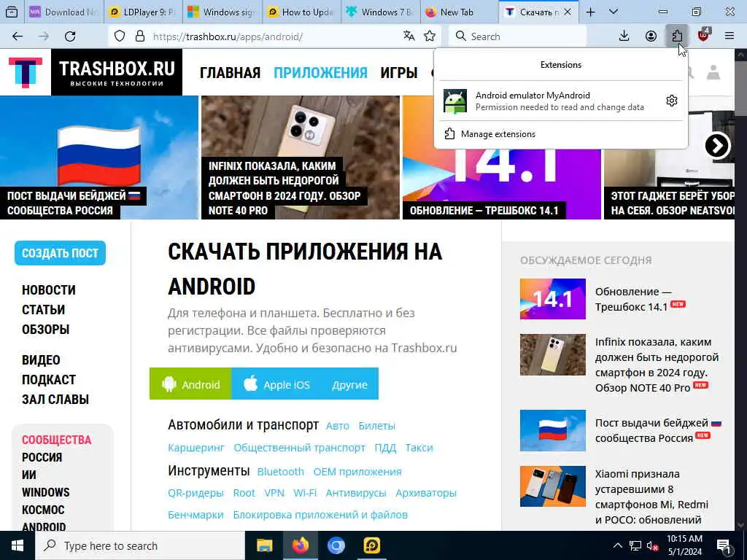
Task: Open the Xiaomi признала устаревшими article
Action: click(x=651, y=497)
